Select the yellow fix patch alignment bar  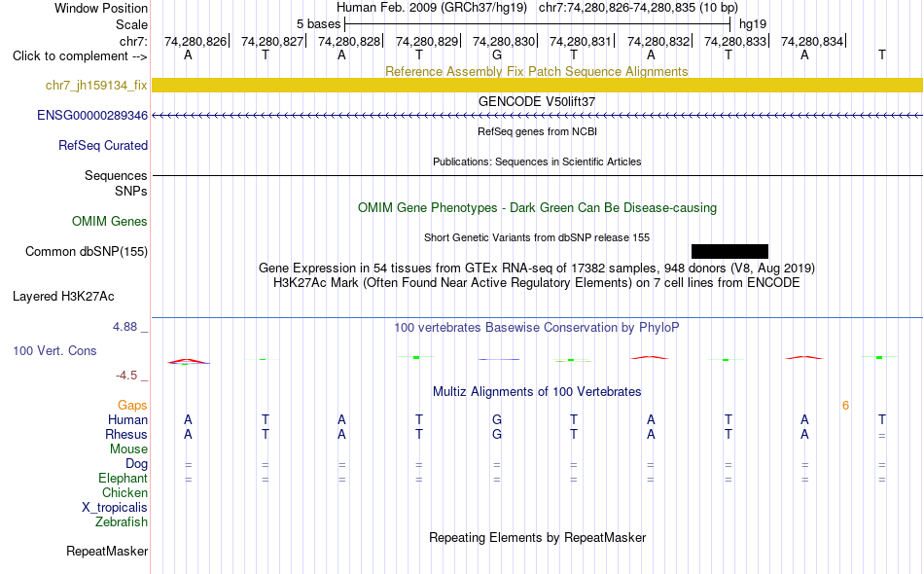538,85
